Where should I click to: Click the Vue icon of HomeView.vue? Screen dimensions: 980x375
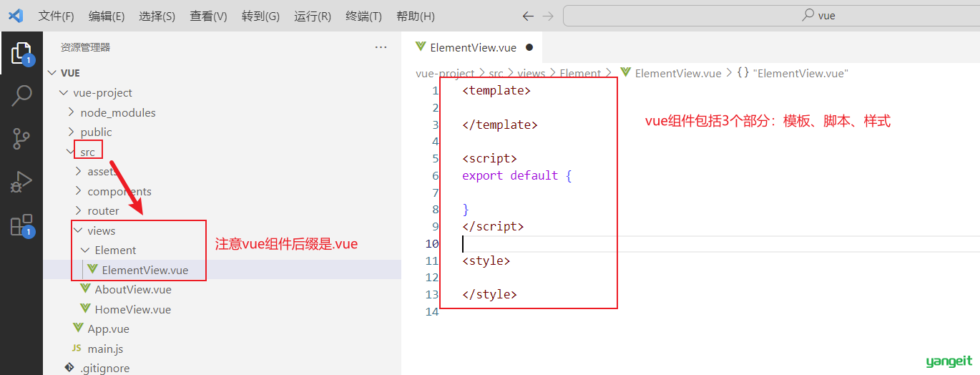tap(86, 309)
